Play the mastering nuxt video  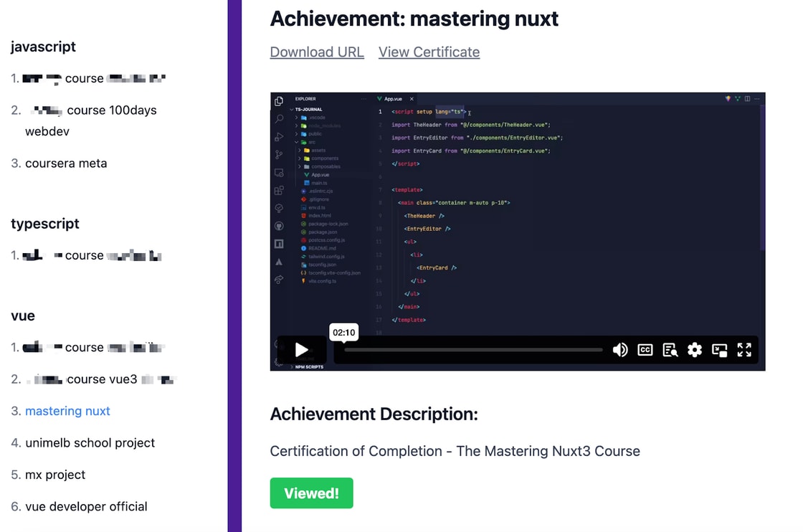pyautogui.click(x=301, y=350)
